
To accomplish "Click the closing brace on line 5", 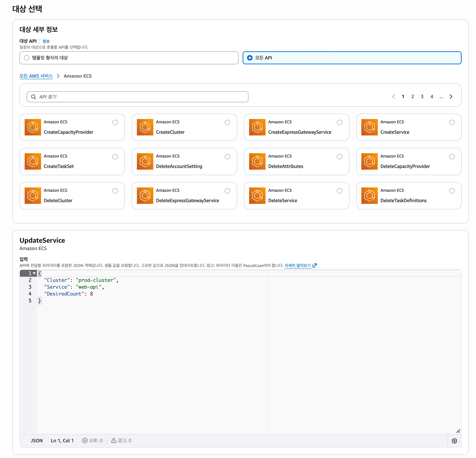I will coord(40,300).
